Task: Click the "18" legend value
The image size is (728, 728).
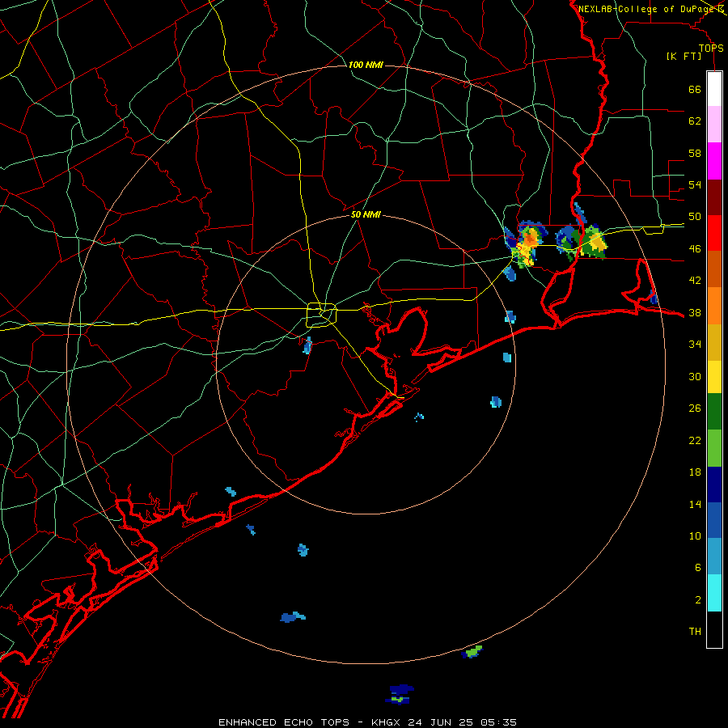Action: click(x=695, y=472)
